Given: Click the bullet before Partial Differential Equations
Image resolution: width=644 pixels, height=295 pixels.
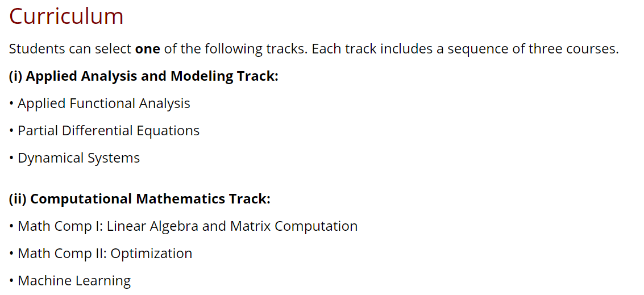Looking at the screenshot, I should click(x=11, y=131).
